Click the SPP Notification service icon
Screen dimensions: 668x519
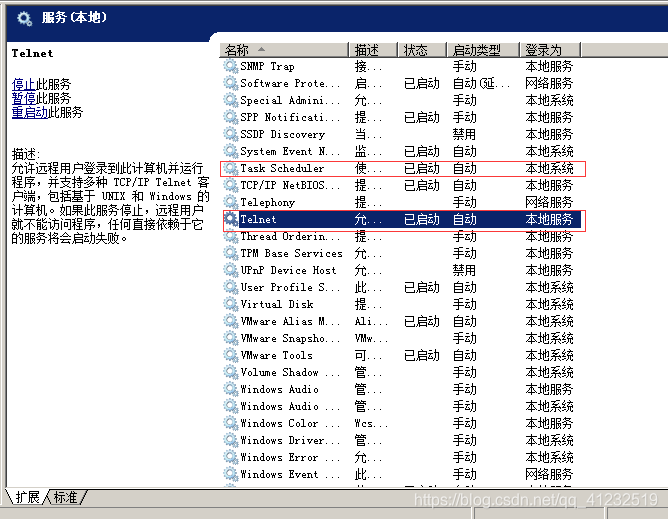(230, 117)
